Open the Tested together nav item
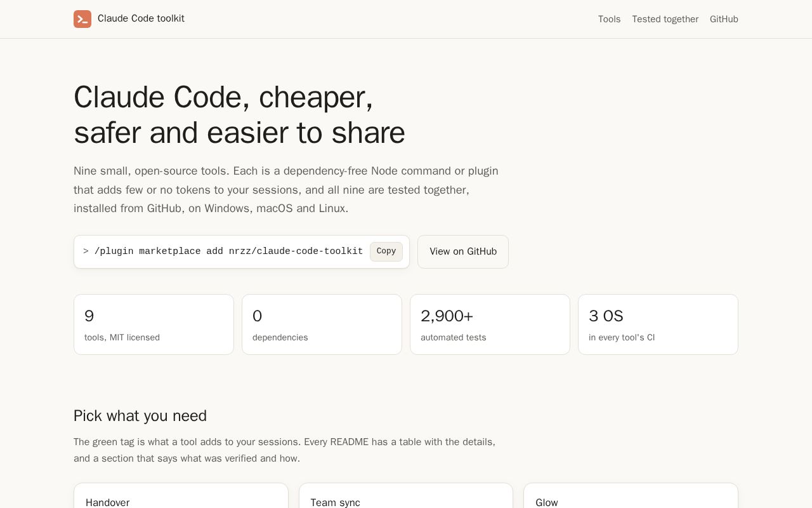Viewport: 812px width, 508px height. click(x=665, y=19)
